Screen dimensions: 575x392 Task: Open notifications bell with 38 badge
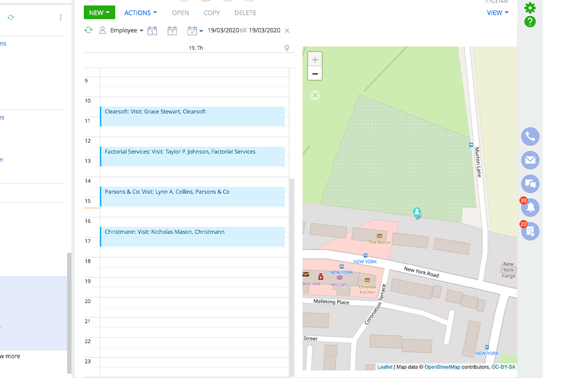click(x=530, y=208)
